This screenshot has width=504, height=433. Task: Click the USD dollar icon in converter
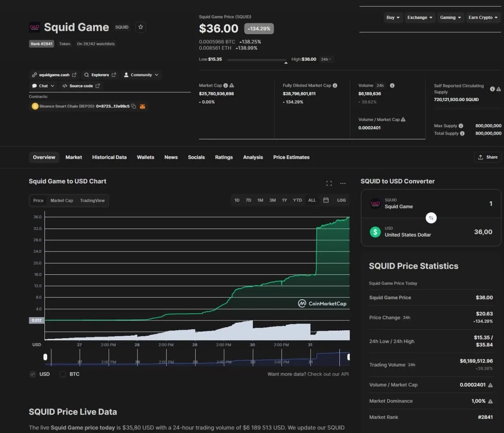tap(375, 232)
